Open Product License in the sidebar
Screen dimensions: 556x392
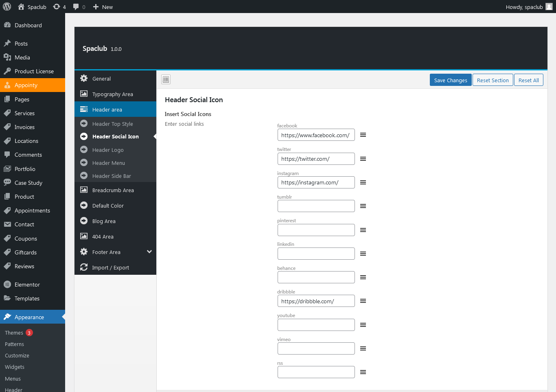[x=33, y=71]
